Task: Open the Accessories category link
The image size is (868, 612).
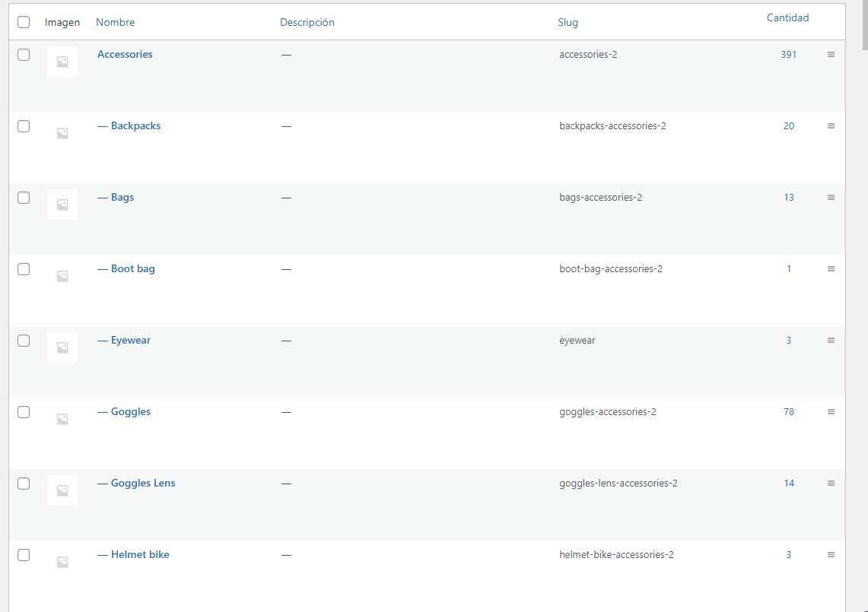Action: pos(125,54)
